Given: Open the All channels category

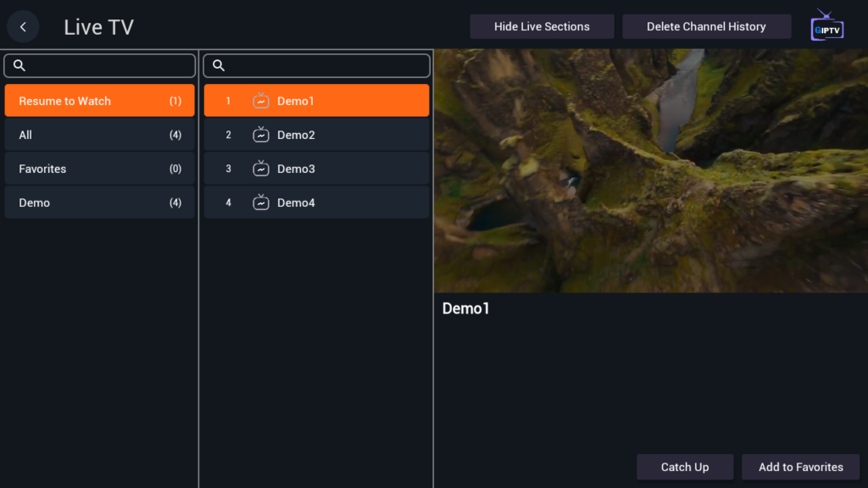Looking at the screenshot, I should pos(99,135).
